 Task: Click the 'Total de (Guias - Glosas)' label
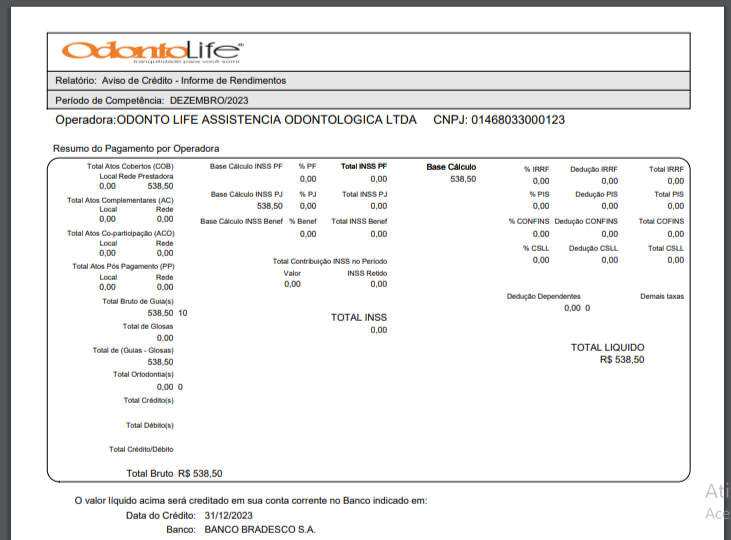(x=133, y=351)
